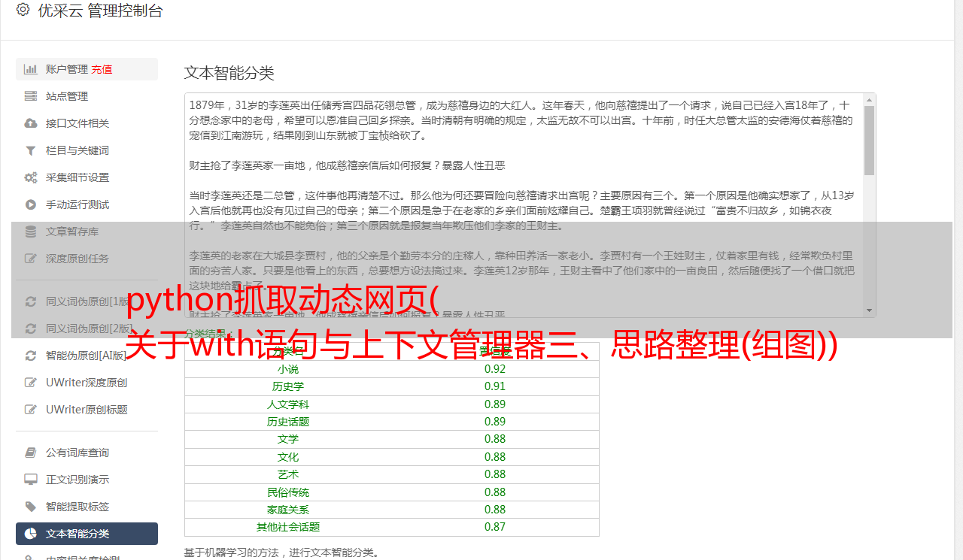
Task: Select the 历史话题 category cell
Action: tap(288, 422)
